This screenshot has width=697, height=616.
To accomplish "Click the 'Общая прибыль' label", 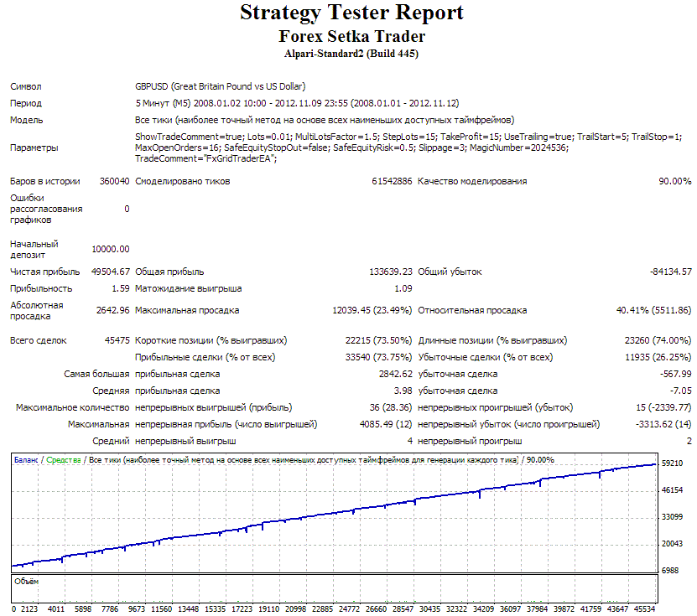I will pos(169,272).
